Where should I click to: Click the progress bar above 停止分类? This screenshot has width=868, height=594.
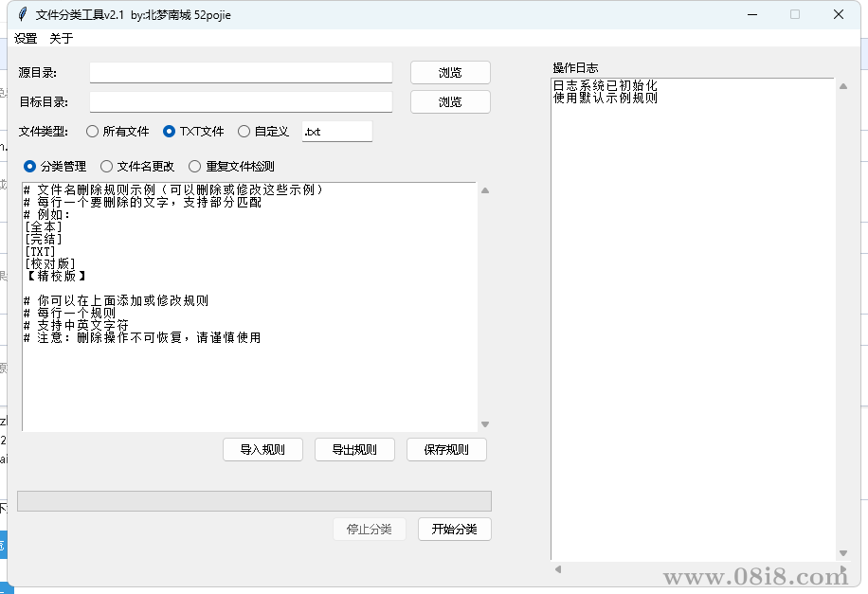point(254,500)
